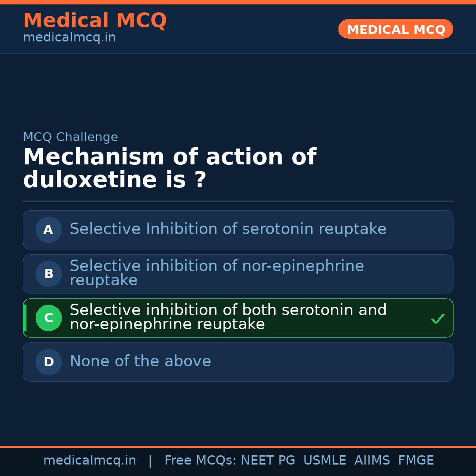
Task: Open the medicalmcq.in link under the header title
Action: pos(69,37)
